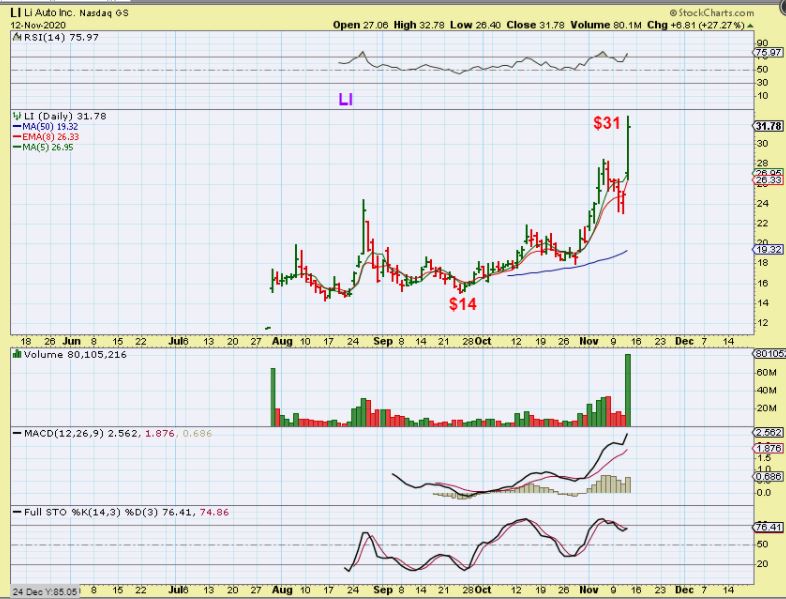This screenshot has height=599, width=786.
Task: Click the 'MACD(12,26,9) 2.562' legend text
Action: point(81,433)
